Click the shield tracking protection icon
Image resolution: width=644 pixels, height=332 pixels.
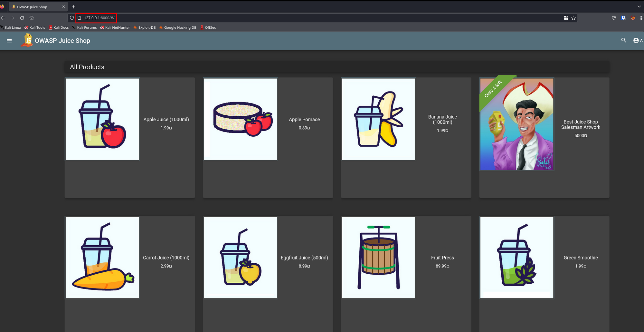pyautogui.click(x=72, y=18)
